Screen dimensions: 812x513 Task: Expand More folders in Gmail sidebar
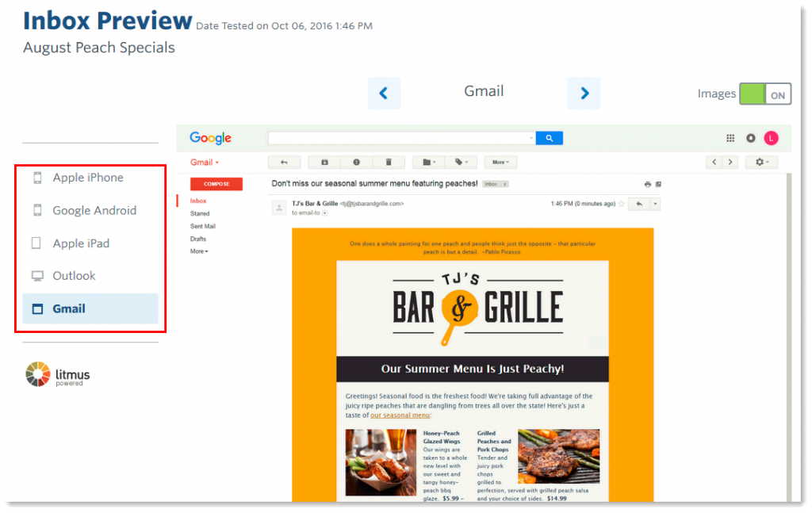(199, 251)
